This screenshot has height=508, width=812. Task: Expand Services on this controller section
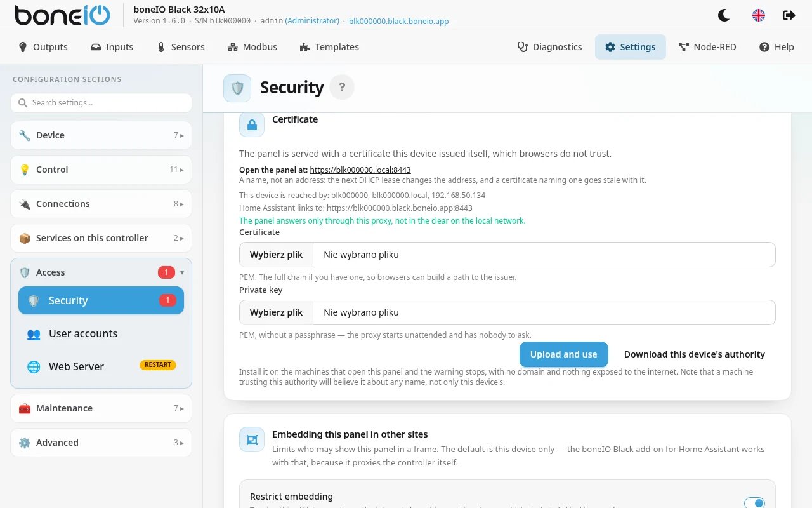point(101,238)
